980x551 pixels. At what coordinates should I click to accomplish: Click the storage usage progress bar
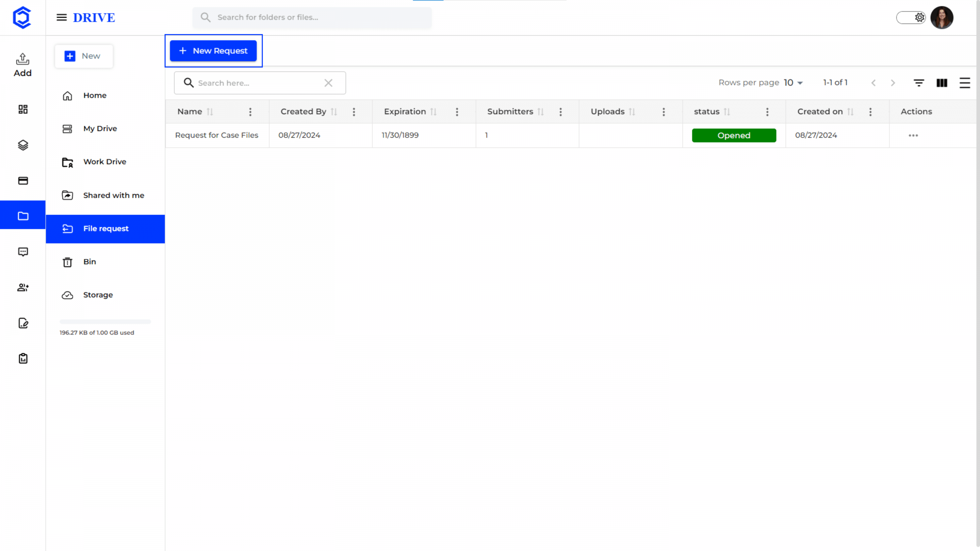105,322
